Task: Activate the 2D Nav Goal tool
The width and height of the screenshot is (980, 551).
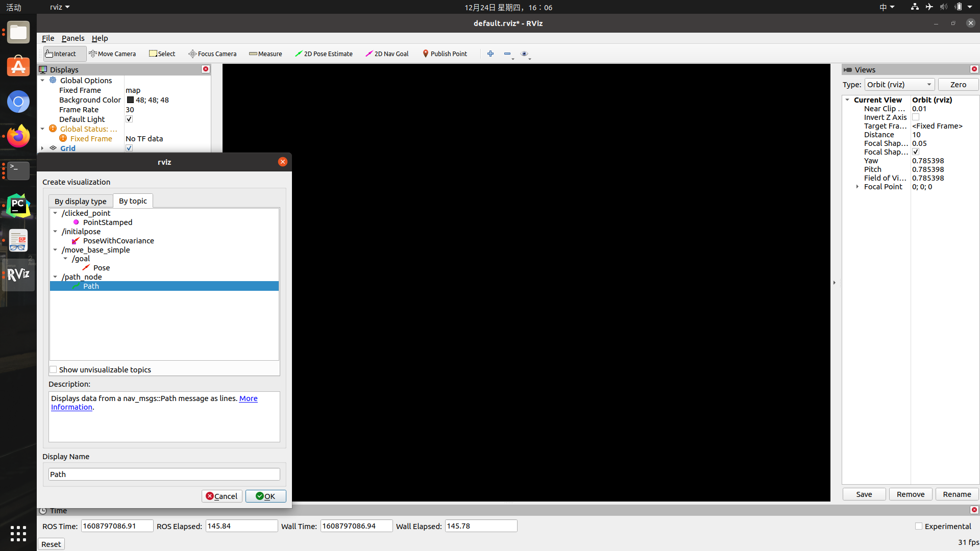Action: (x=387, y=54)
